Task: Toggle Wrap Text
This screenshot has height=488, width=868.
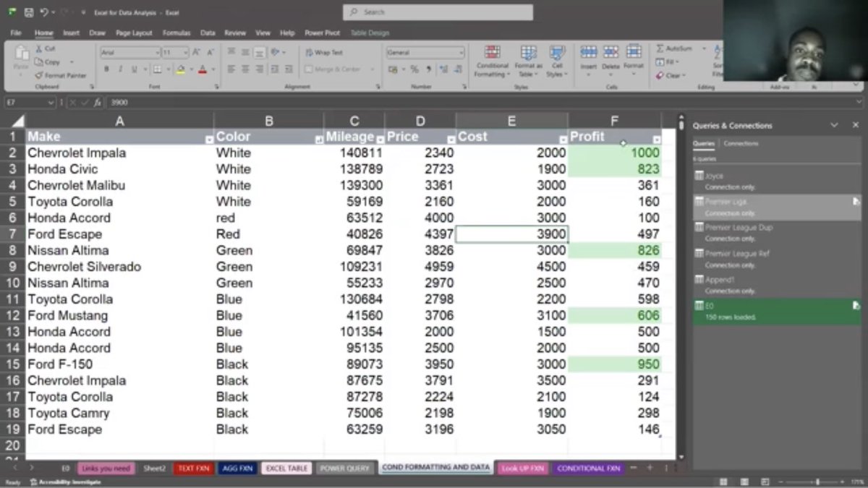Action: (324, 53)
